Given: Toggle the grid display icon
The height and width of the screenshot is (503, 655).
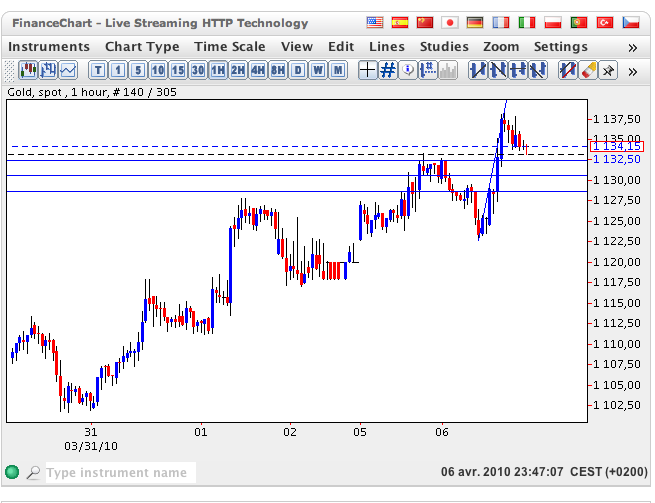Looking at the screenshot, I should (388, 69).
